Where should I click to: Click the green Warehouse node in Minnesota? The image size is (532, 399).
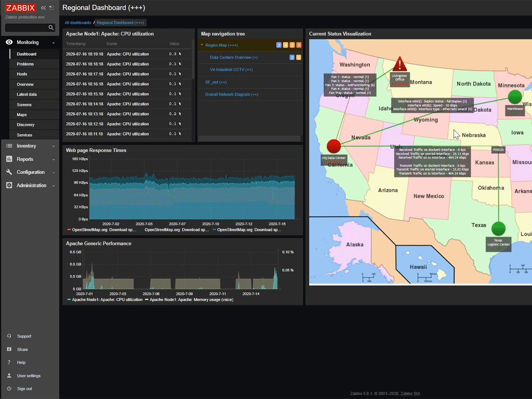click(x=515, y=97)
